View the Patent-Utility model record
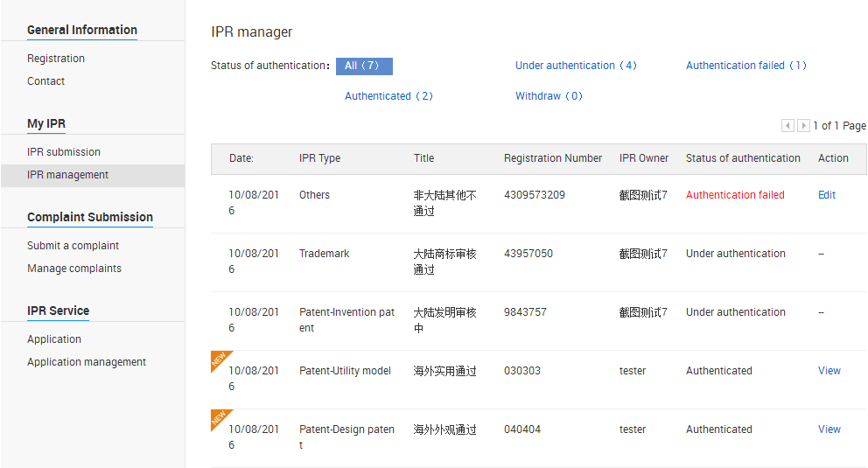 [829, 371]
